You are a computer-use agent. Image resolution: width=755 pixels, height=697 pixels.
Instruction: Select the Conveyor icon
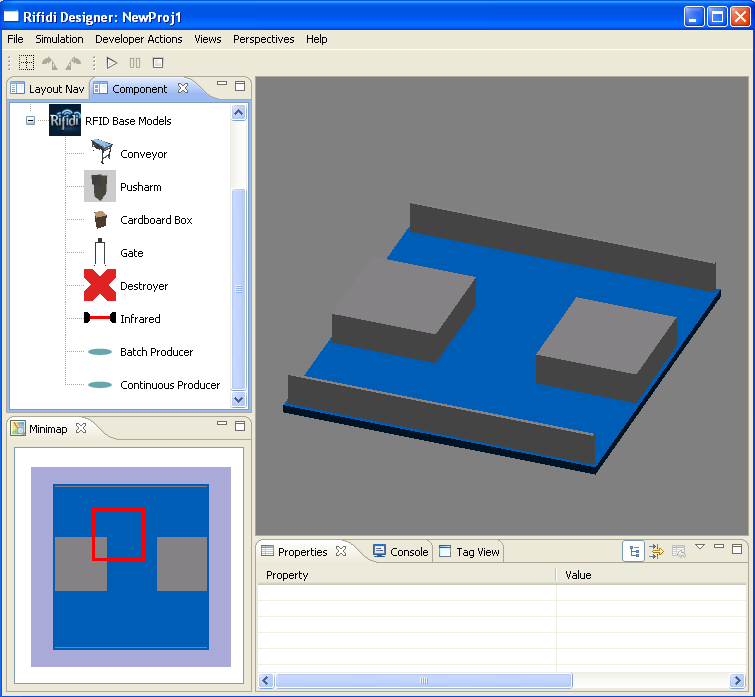(102, 151)
